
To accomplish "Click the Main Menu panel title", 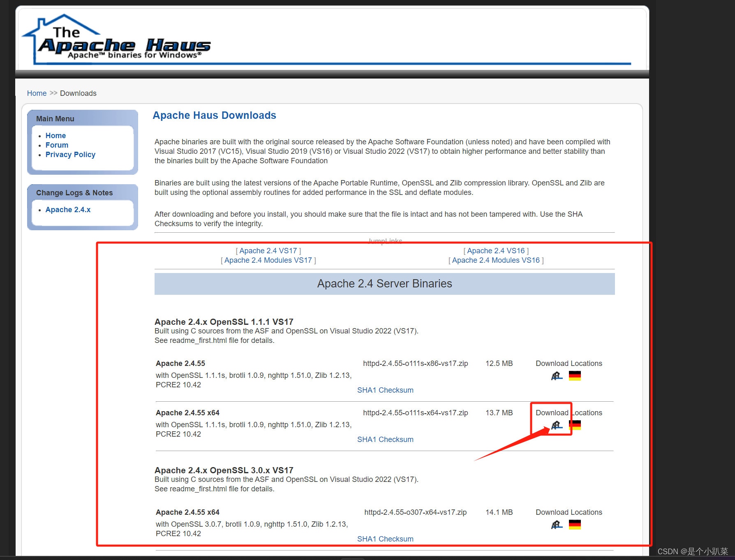I will (x=55, y=119).
